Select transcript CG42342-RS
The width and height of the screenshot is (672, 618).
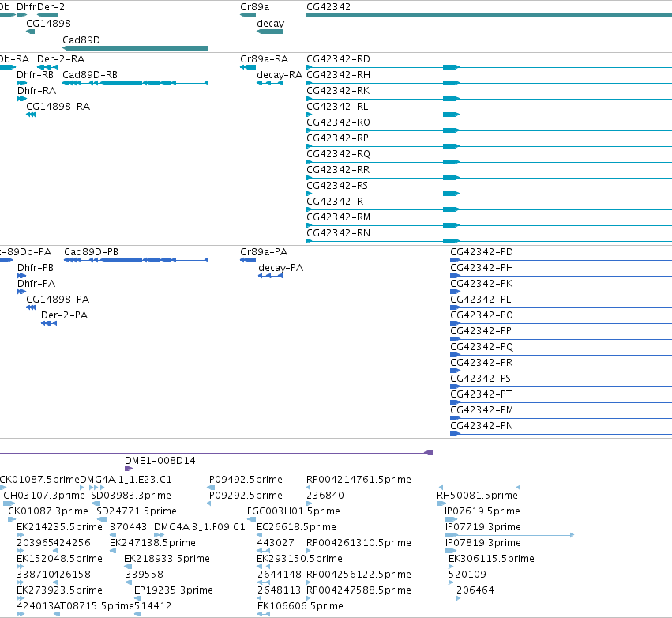(337, 186)
